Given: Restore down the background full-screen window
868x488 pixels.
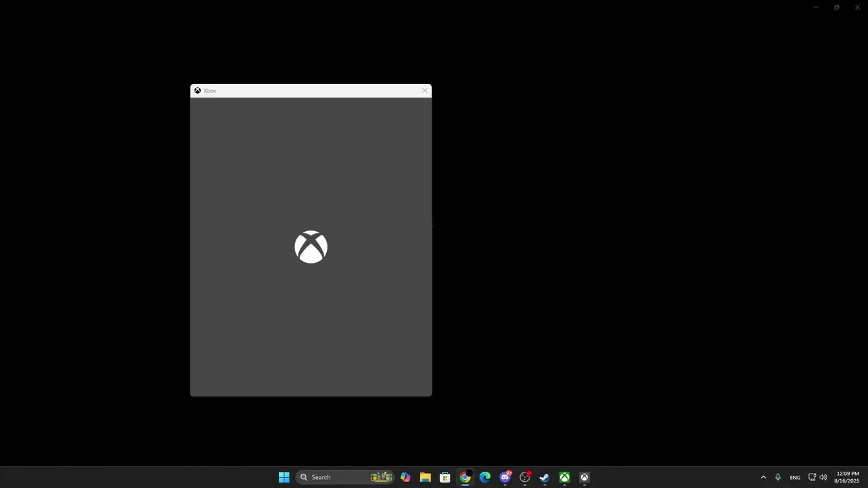Looking at the screenshot, I should (x=837, y=7).
